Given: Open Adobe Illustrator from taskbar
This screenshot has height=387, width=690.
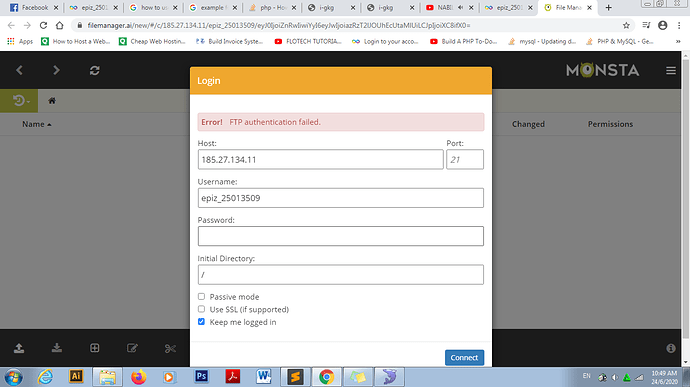Looking at the screenshot, I should [x=76, y=377].
